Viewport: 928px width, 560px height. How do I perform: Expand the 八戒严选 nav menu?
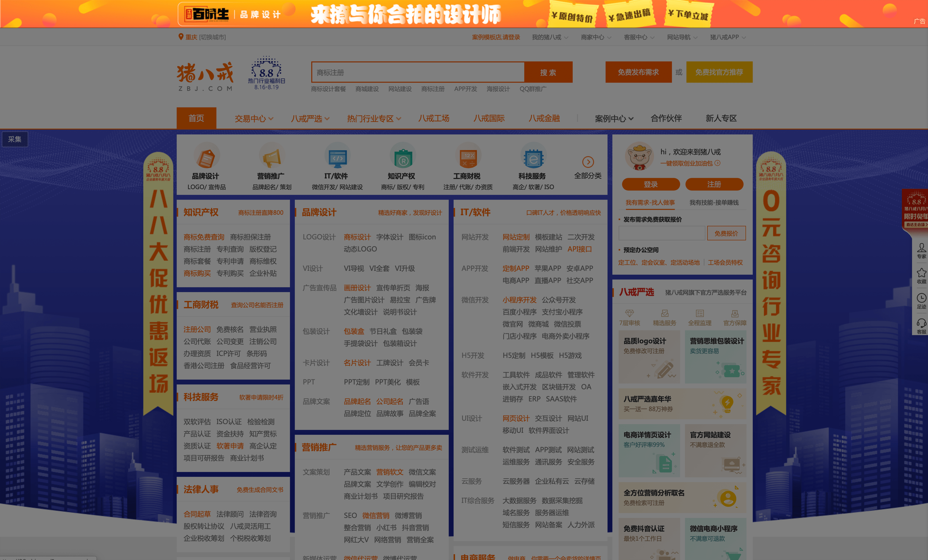[310, 118]
